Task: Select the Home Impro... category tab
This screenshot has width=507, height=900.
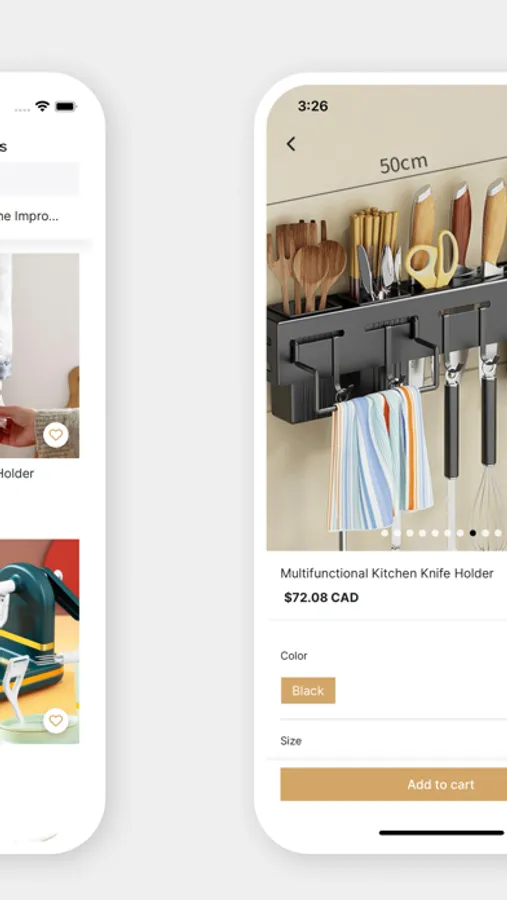Action: (29, 216)
